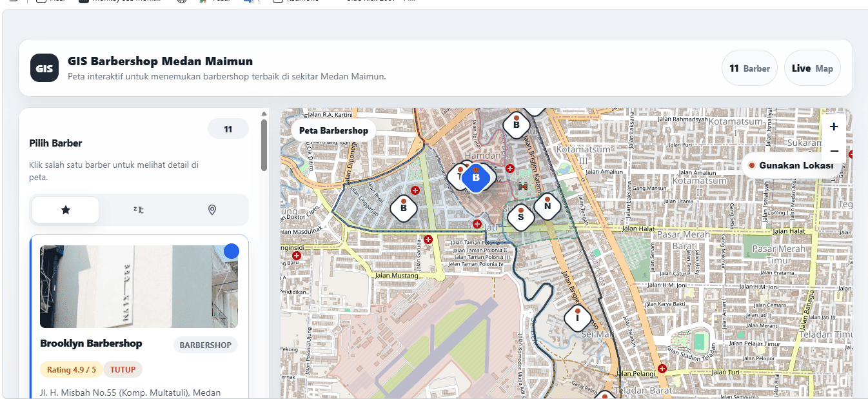Click the white B marker left of Hamdan
The image size is (868, 399).
(404, 208)
